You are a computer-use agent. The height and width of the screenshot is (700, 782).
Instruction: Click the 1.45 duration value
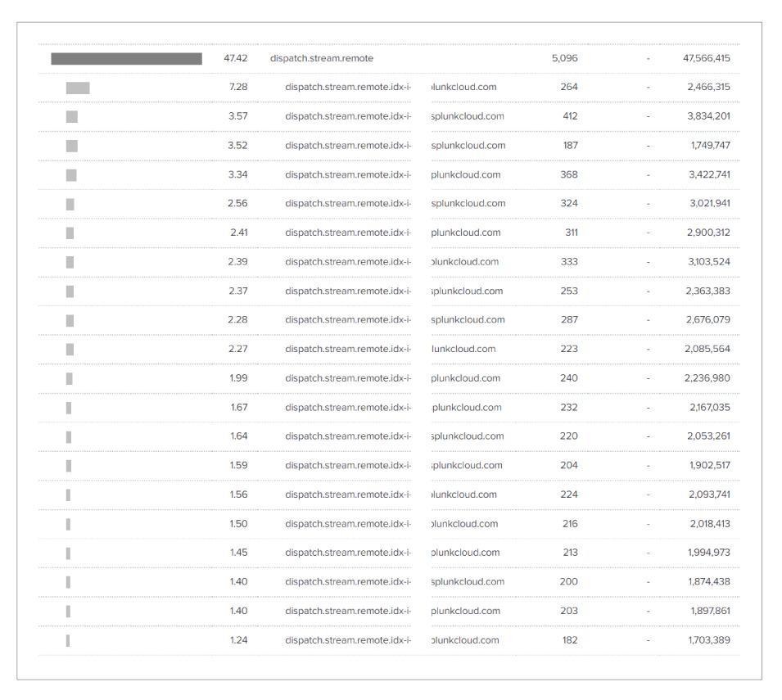(238, 553)
